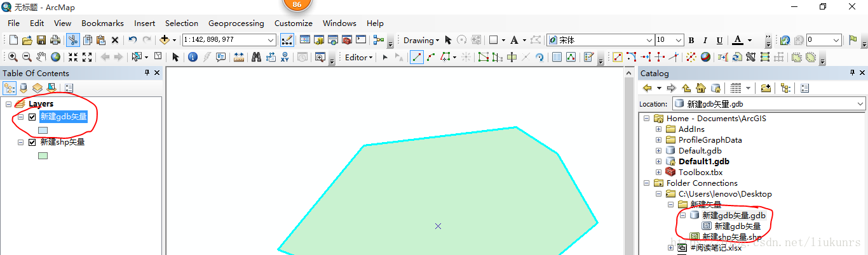Toggle Bold text formatting
Image resolution: width=868 pixels, height=255 pixels.
691,40
